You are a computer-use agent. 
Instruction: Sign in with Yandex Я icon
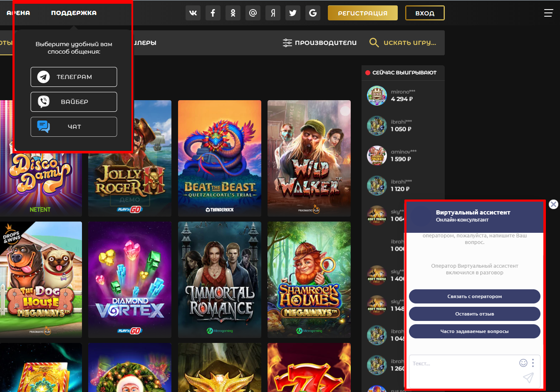click(x=273, y=13)
